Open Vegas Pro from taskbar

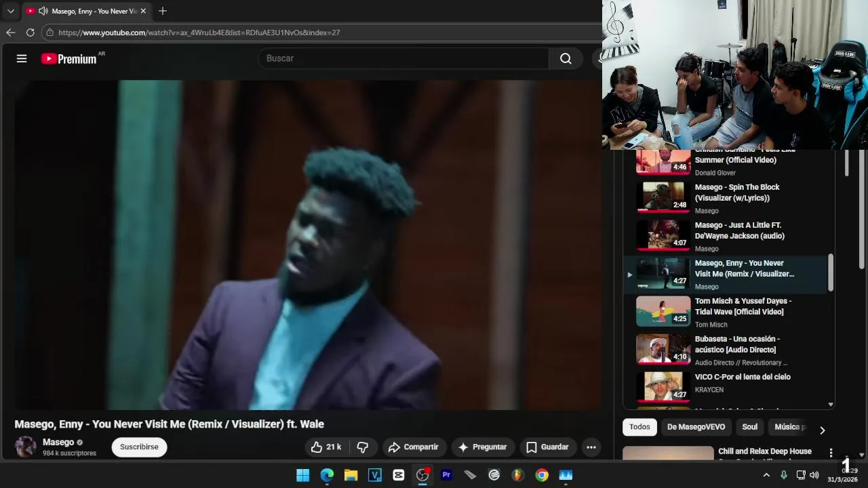tap(374, 475)
